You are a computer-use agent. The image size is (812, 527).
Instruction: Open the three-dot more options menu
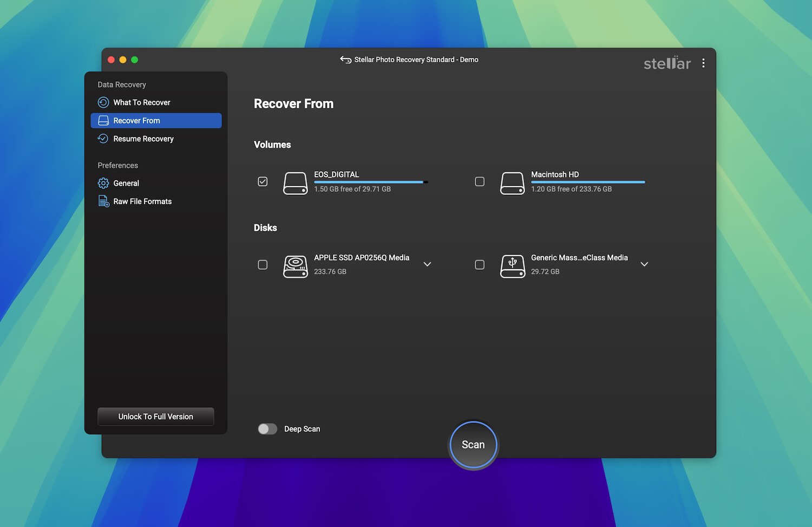703,63
